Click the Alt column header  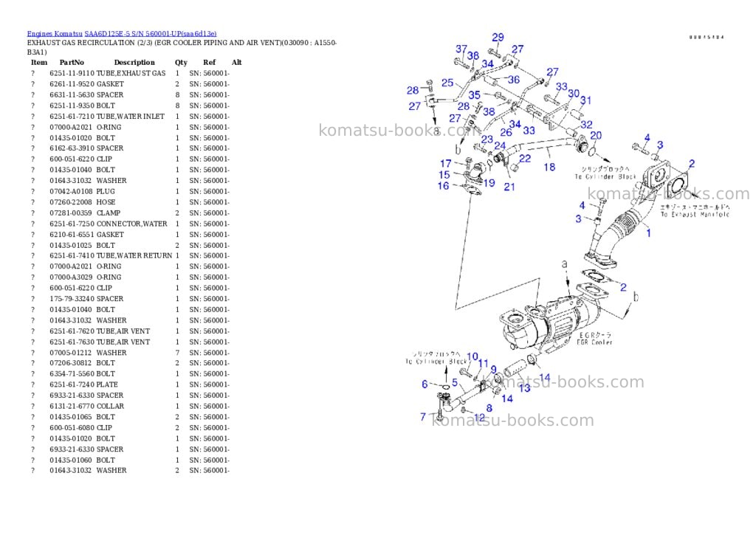[237, 62]
